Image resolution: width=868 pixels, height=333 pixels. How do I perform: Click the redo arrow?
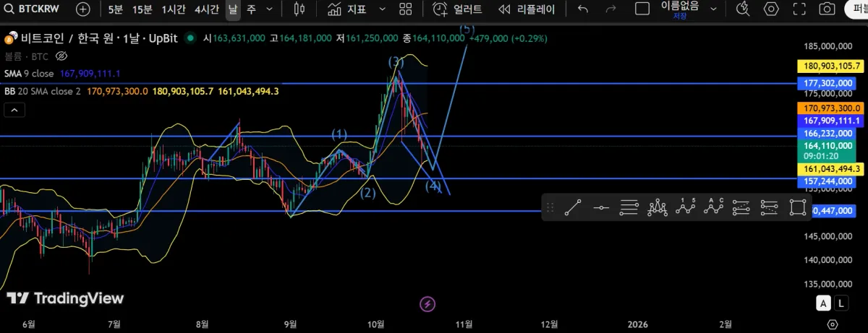click(x=610, y=9)
